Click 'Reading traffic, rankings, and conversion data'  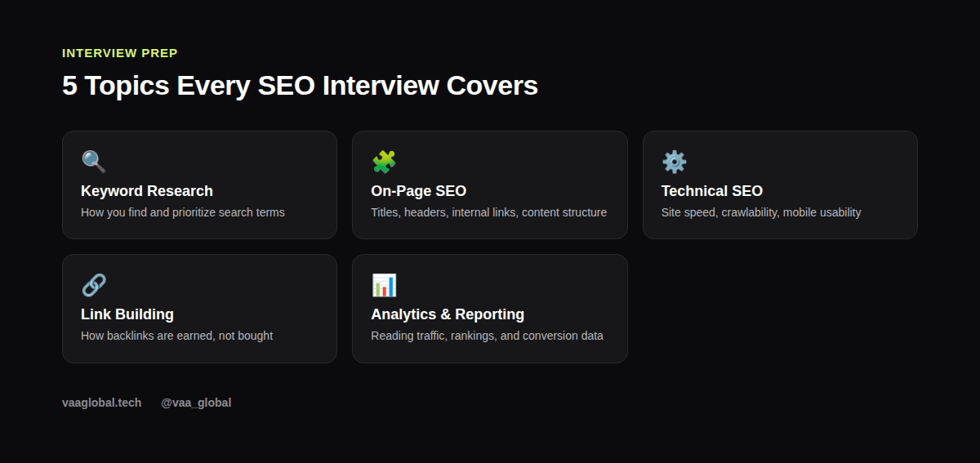tap(488, 336)
